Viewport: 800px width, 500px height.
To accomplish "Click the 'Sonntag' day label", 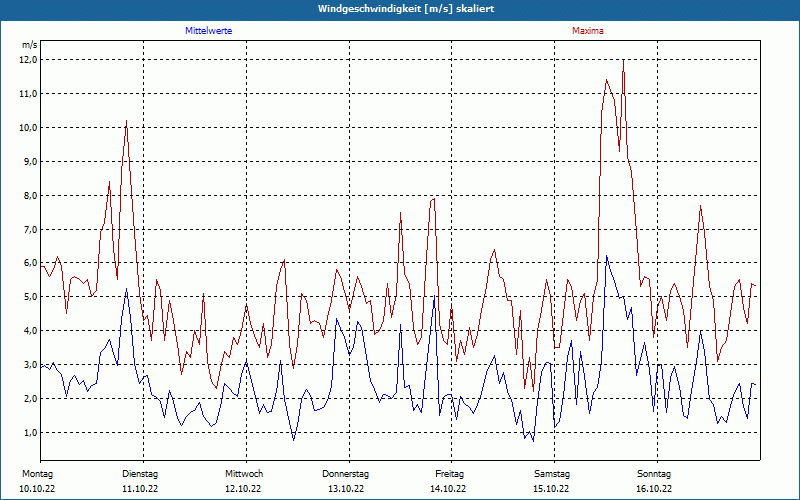I will [x=654, y=474].
